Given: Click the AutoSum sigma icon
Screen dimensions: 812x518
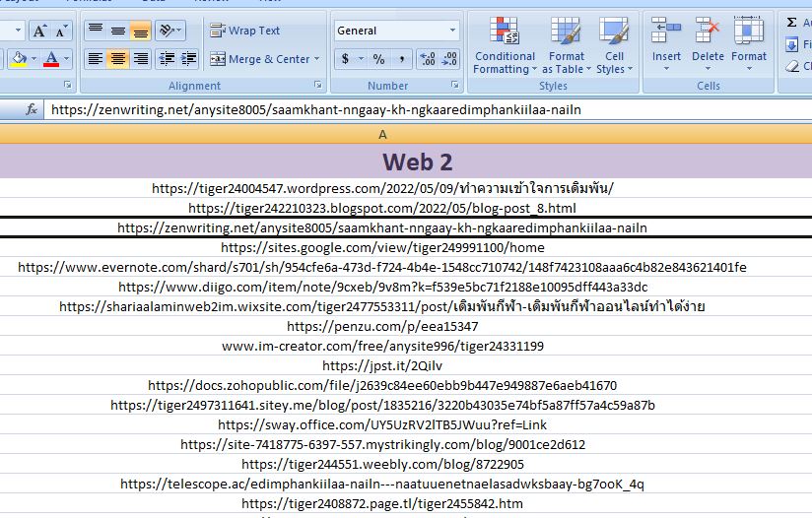Looking at the screenshot, I should 792,23.
